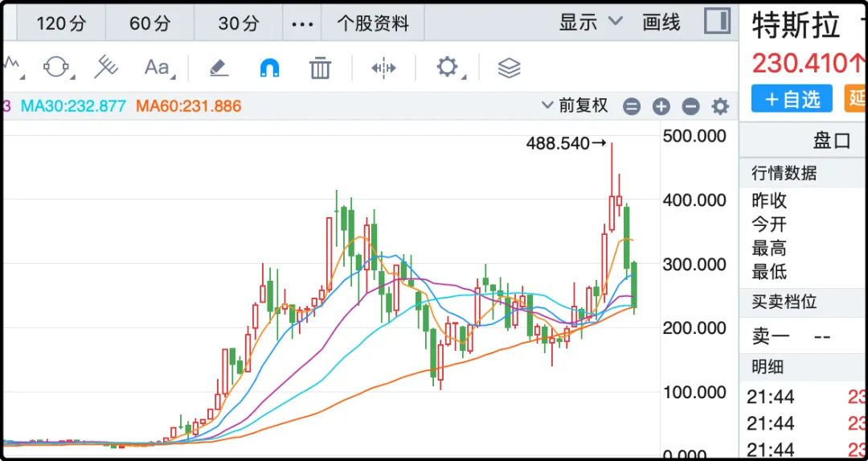Open more timeframes with three dots
Screen dimensions: 868x461
coord(302,23)
